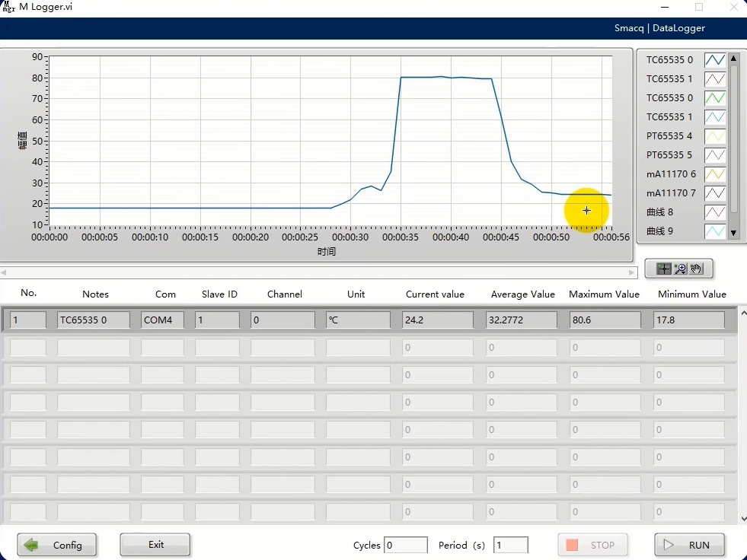The width and height of the screenshot is (747, 560).
Task: Click the graph horizontal scrollbar left arrow
Action: (x=4, y=273)
